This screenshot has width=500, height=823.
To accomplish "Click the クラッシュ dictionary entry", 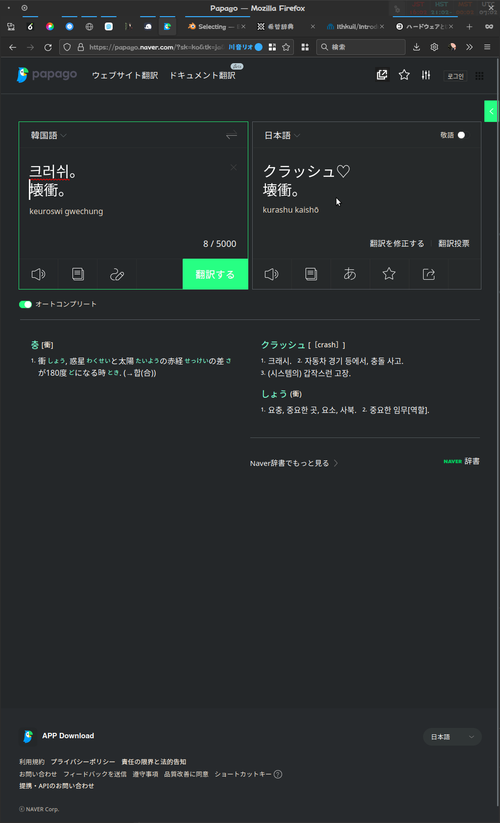I will pyautogui.click(x=283, y=345).
